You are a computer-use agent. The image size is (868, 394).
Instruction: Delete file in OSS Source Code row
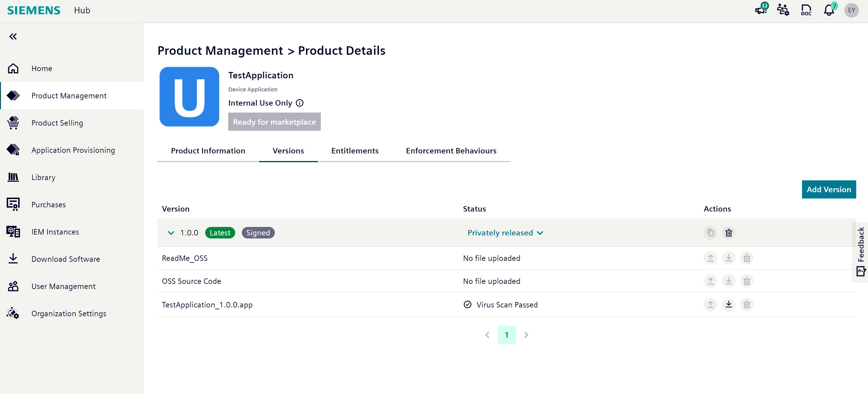(747, 281)
